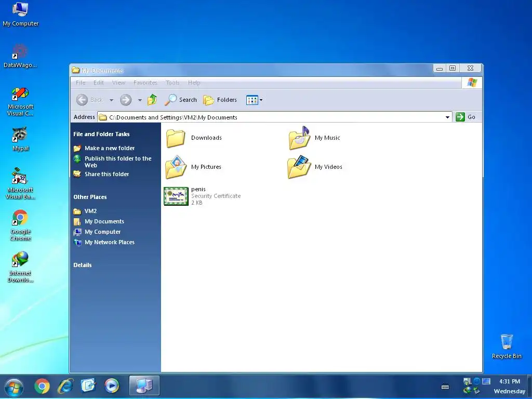Open My Documents link in sidebar
532x399 pixels.
[x=104, y=221]
